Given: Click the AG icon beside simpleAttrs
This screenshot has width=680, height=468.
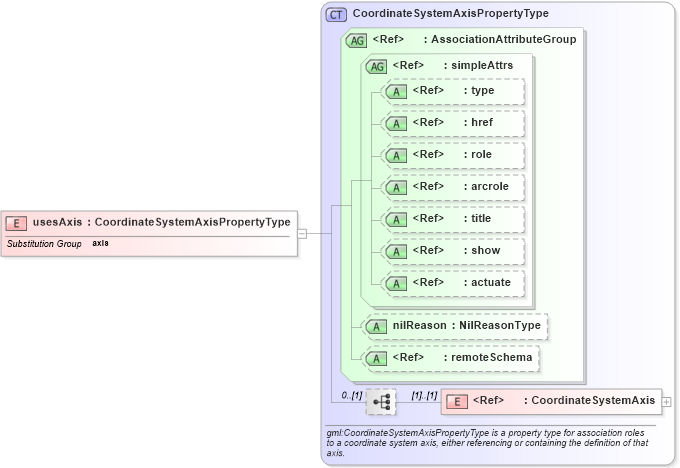Looking at the screenshot, I should [x=376, y=66].
